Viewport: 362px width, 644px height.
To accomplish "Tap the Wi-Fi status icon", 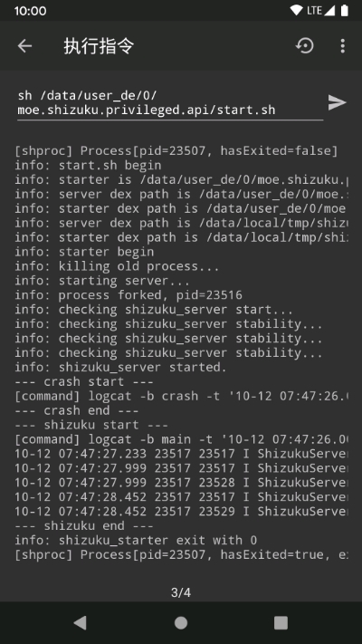I will coord(296,11).
